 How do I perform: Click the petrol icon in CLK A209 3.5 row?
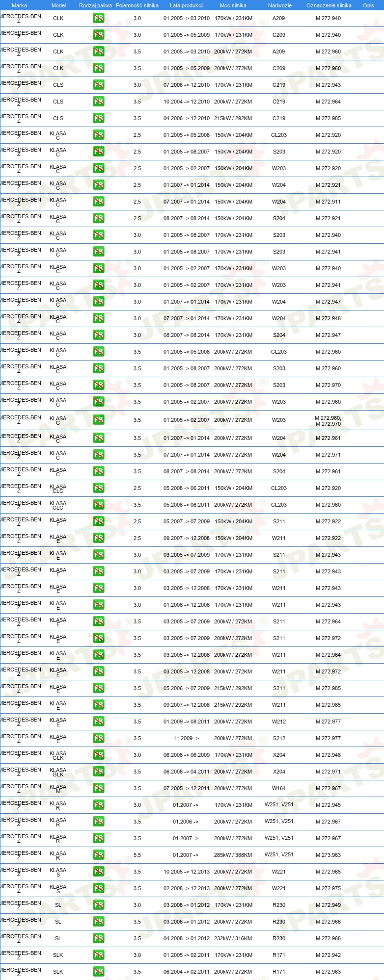(98, 52)
